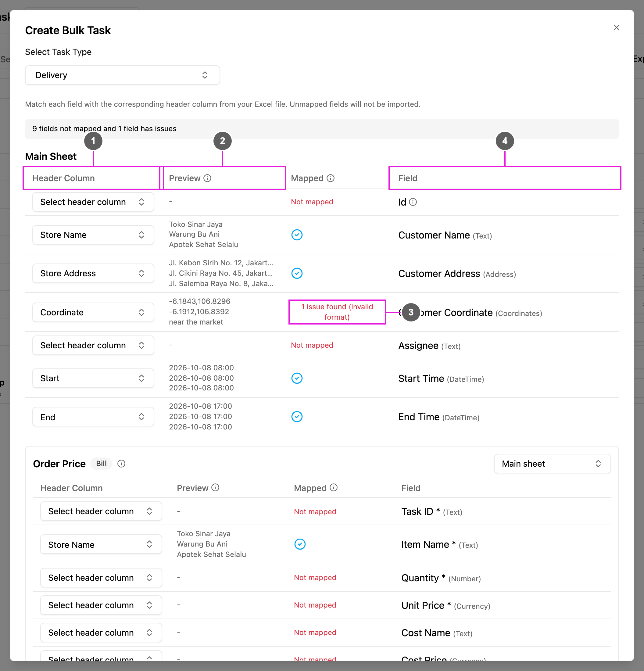This screenshot has width=644, height=671.
Task: Open the Store Name dropdown for Customer Name
Action: tap(93, 235)
